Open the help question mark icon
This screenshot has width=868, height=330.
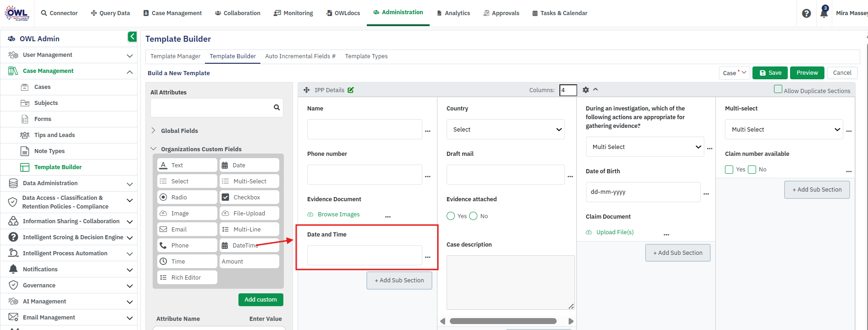806,13
